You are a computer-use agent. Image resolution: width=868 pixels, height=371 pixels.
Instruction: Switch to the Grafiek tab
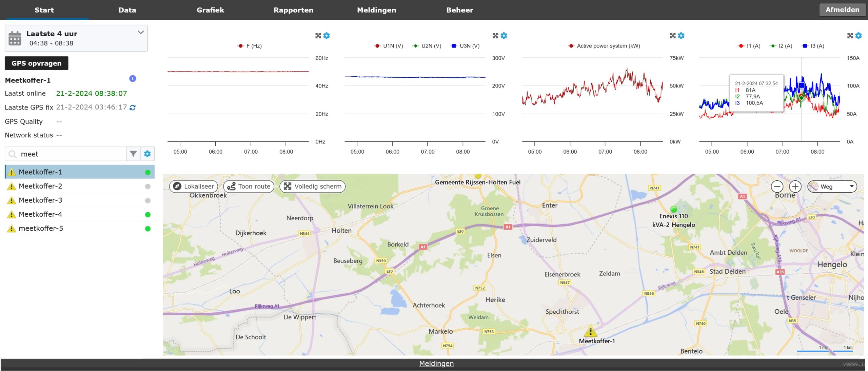click(210, 10)
